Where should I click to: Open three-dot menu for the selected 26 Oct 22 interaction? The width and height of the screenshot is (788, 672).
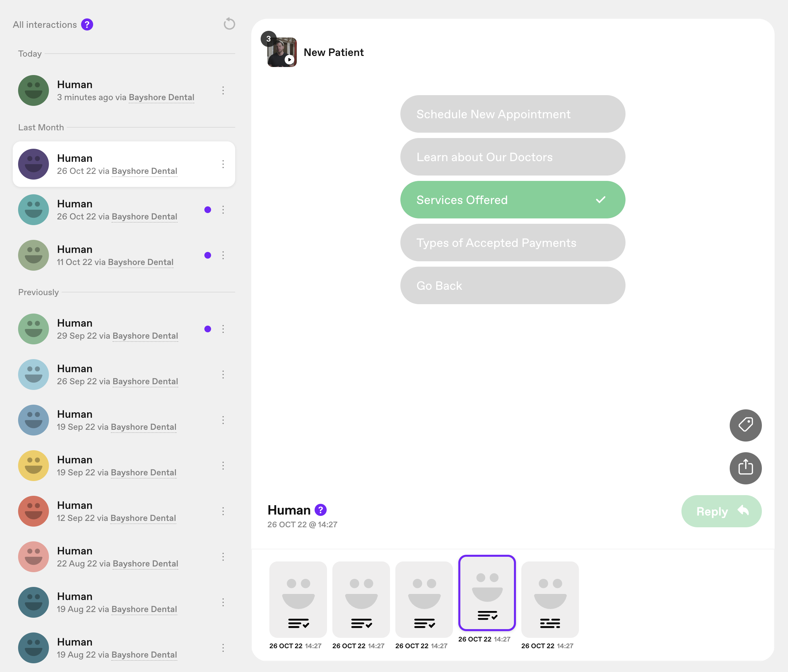pos(223,164)
